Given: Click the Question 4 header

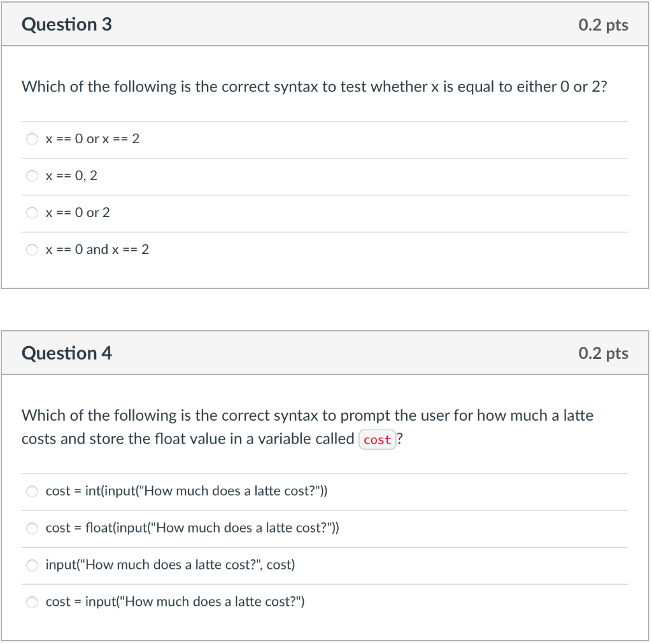Looking at the screenshot, I should pyautogui.click(x=66, y=353).
